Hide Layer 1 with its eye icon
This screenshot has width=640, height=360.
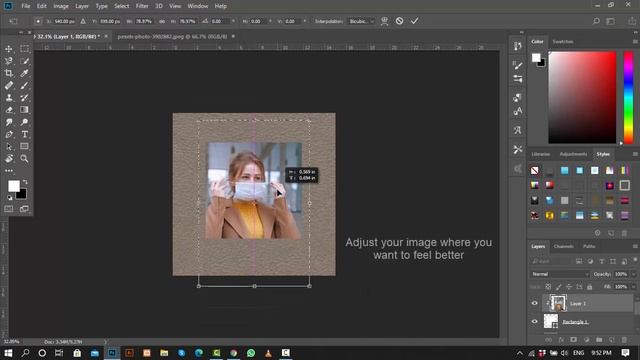pyautogui.click(x=535, y=303)
